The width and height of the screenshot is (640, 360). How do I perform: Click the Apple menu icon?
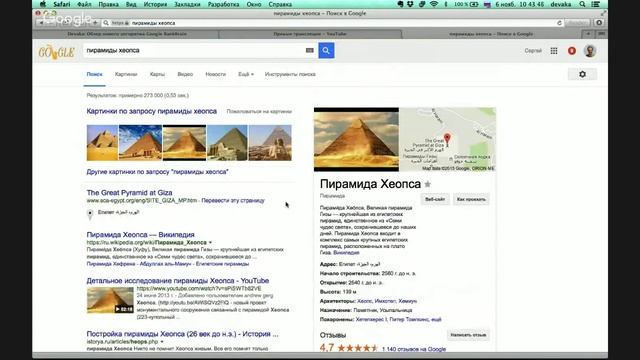coord(43,4)
